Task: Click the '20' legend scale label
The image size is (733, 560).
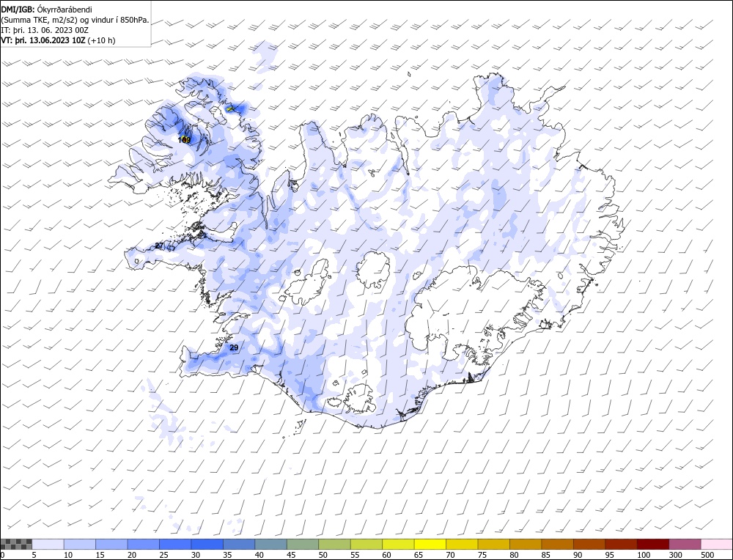Action: (x=132, y=555)
